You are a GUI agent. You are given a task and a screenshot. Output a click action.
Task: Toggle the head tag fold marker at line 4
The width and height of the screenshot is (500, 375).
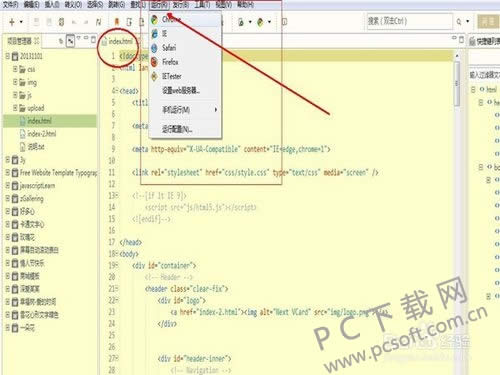115,91
